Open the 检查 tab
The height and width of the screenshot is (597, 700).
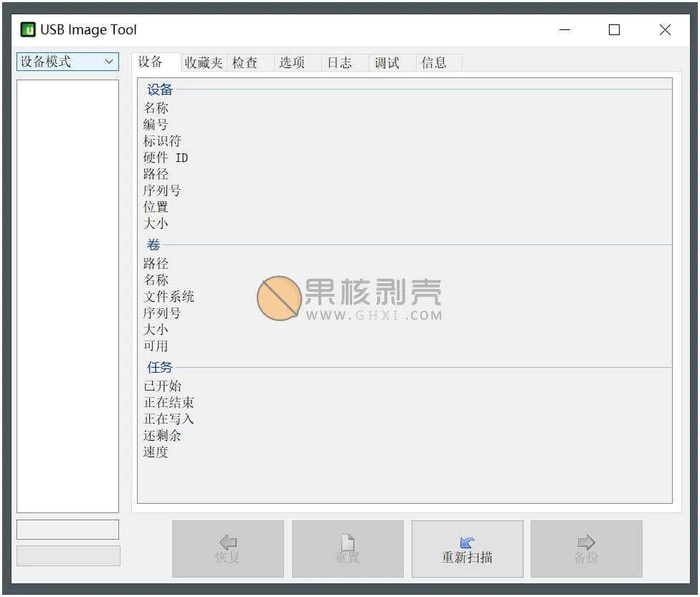(250, 63)
